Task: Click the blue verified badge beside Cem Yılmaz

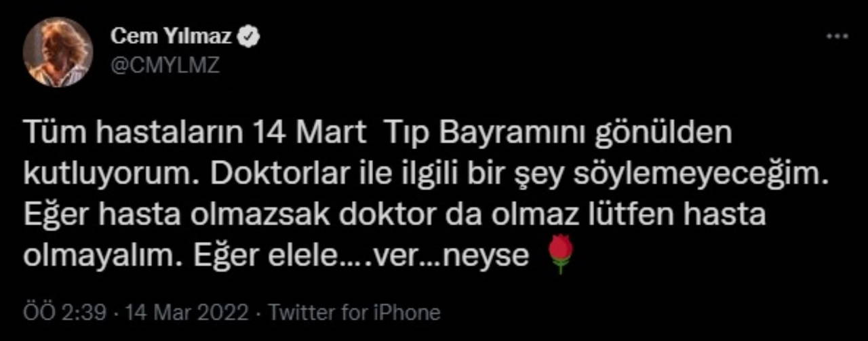Action: 250,39
